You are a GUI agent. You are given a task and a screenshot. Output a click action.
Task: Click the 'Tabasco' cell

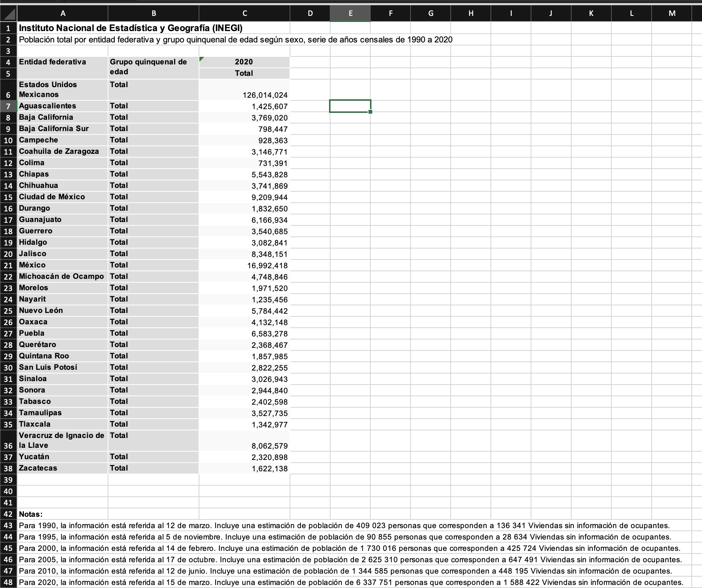(63, 402)
